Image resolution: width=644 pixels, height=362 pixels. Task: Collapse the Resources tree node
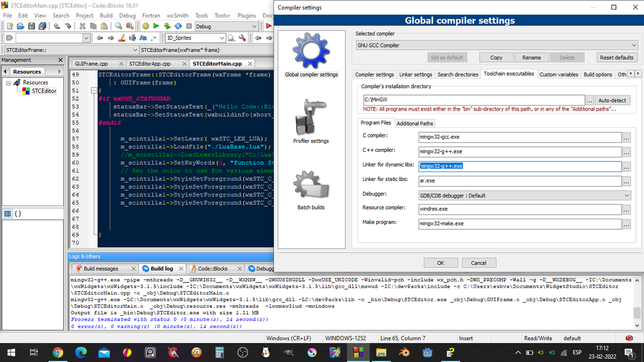click(x=9, y=82)
